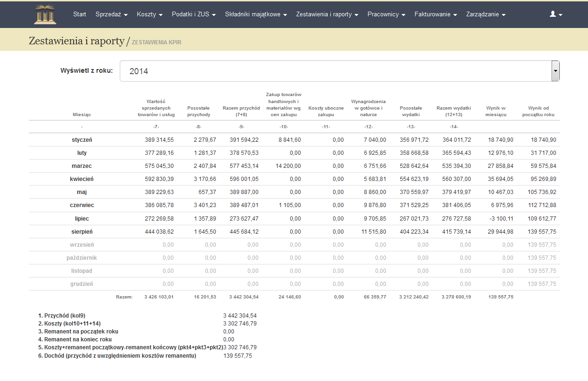Viewport: 588px width, 381px height.
Task: Select the styczeń row label
Action: click(x=82, y=140)
